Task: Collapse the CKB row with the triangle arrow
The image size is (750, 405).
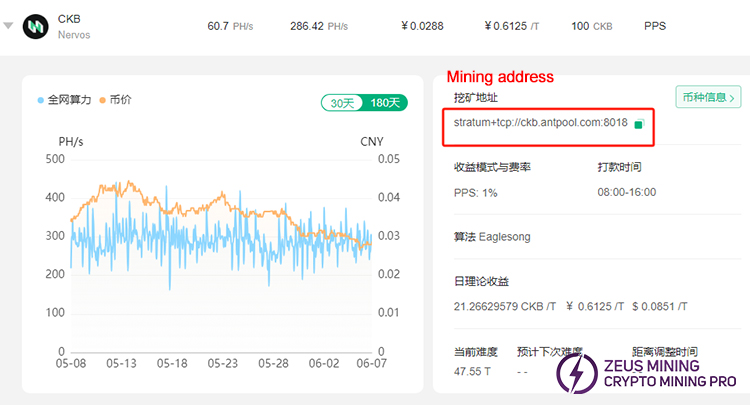Action: click(x=8, y=25)
